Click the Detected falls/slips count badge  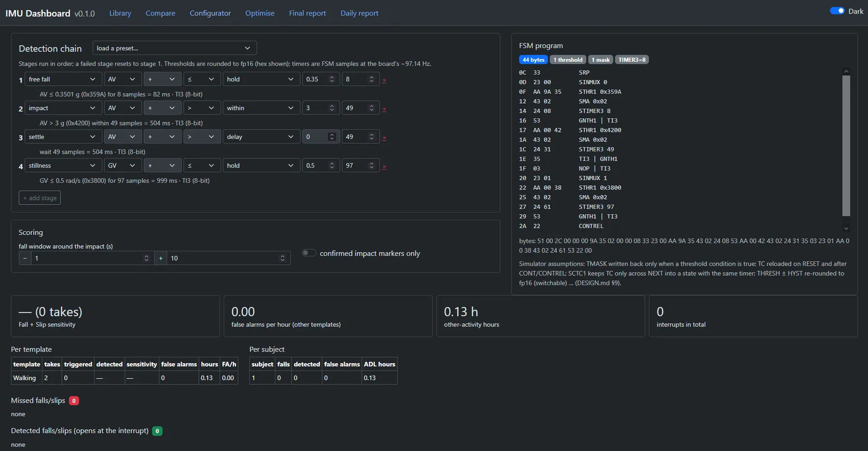(x=157, y=431)
